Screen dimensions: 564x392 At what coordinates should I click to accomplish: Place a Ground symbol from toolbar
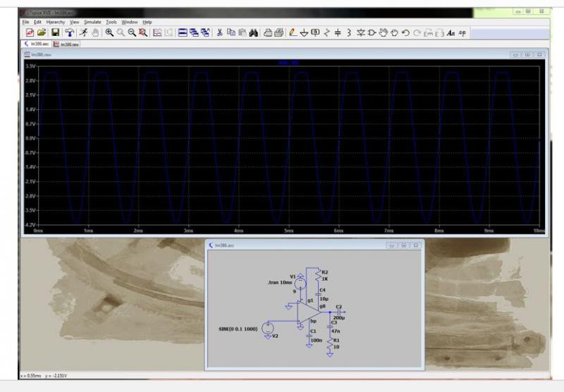(304, 33)
